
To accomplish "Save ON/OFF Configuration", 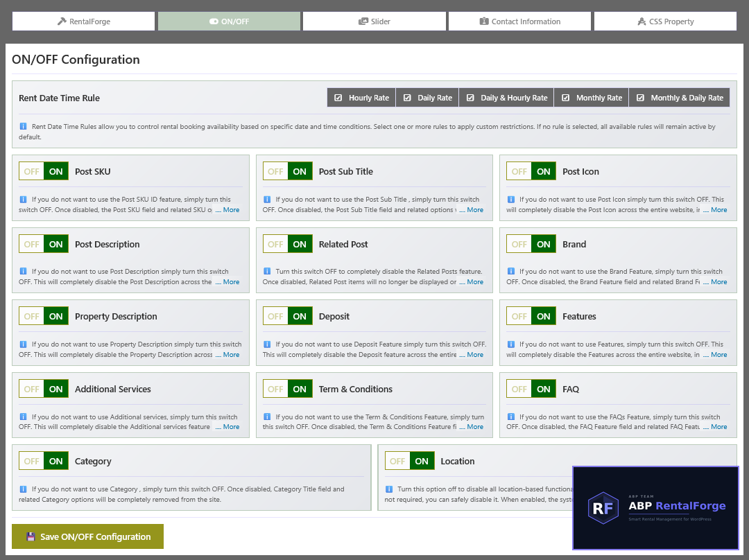I will coord(88,536).
